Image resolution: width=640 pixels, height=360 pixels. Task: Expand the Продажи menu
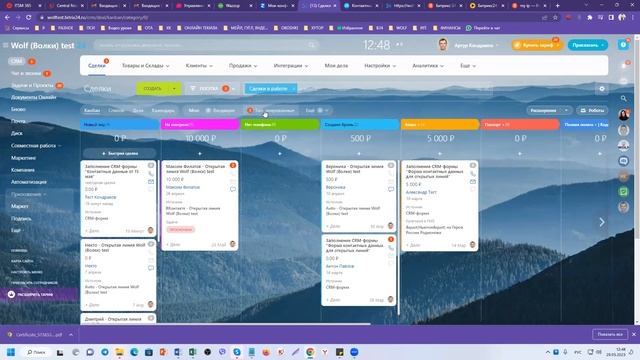click(243, 66)
